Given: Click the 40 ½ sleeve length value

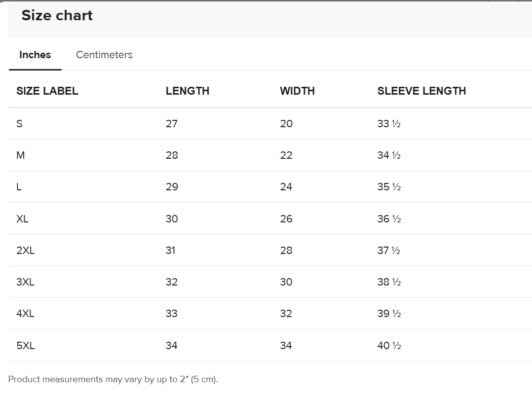Looking at the screenshot, I should point(389,346).
